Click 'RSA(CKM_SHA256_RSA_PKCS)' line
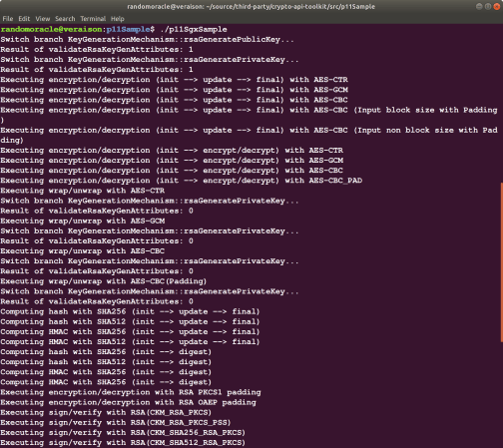 tap(123, 433)
